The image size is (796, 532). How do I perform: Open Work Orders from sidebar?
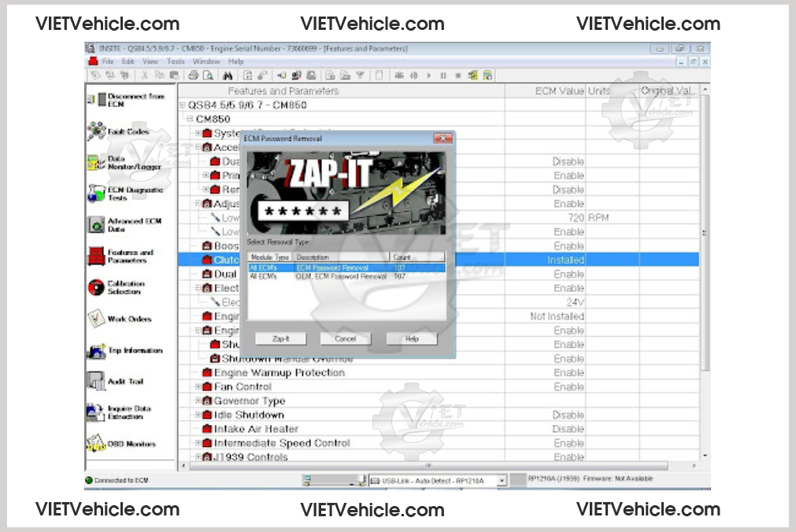pyautogui.click(x=96, y=319)
